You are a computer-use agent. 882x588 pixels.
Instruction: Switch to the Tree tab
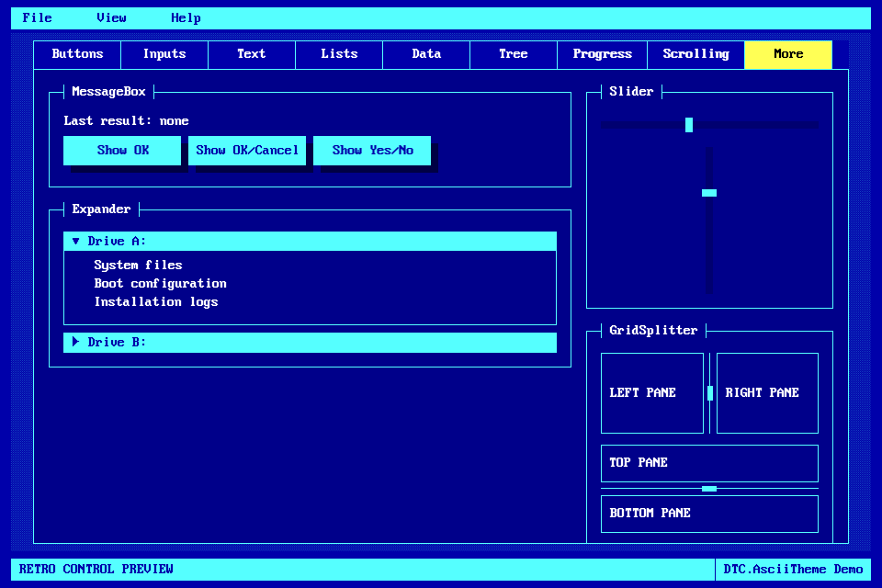514,54
